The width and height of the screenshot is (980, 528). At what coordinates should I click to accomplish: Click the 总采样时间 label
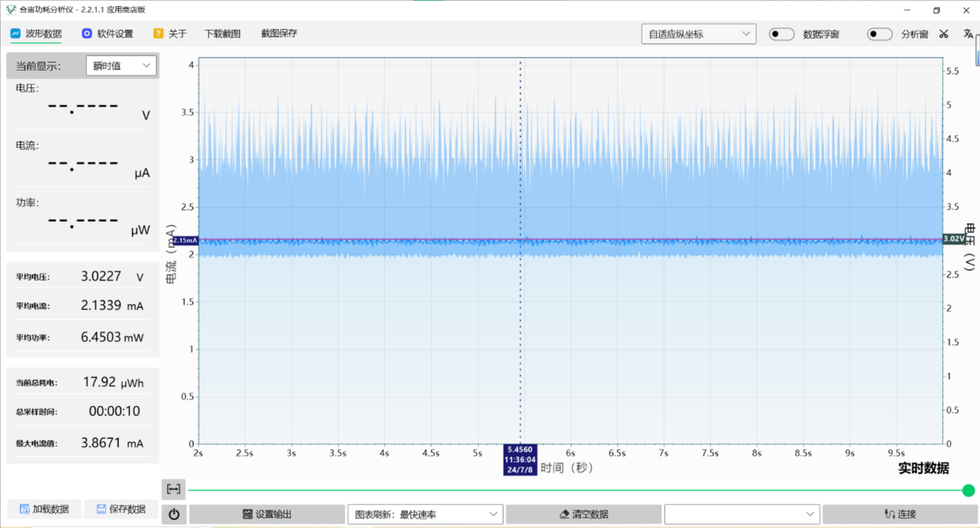(37, 412)
